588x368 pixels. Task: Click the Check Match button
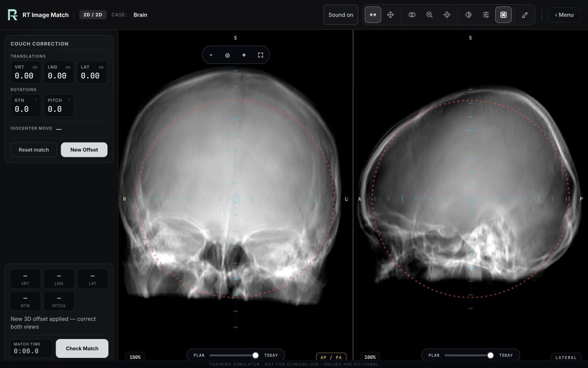point(82,348)
